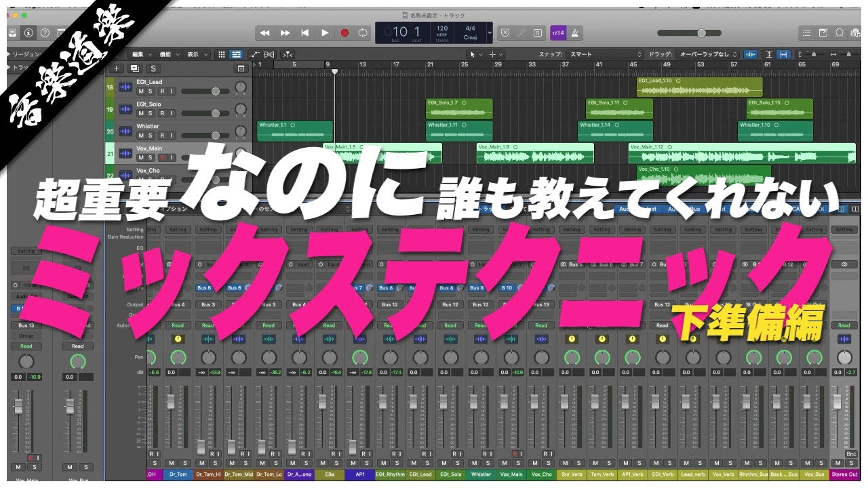Click the EGt_Solo track pan knob
Screen dimensions: 868x488
pos(240,109)
